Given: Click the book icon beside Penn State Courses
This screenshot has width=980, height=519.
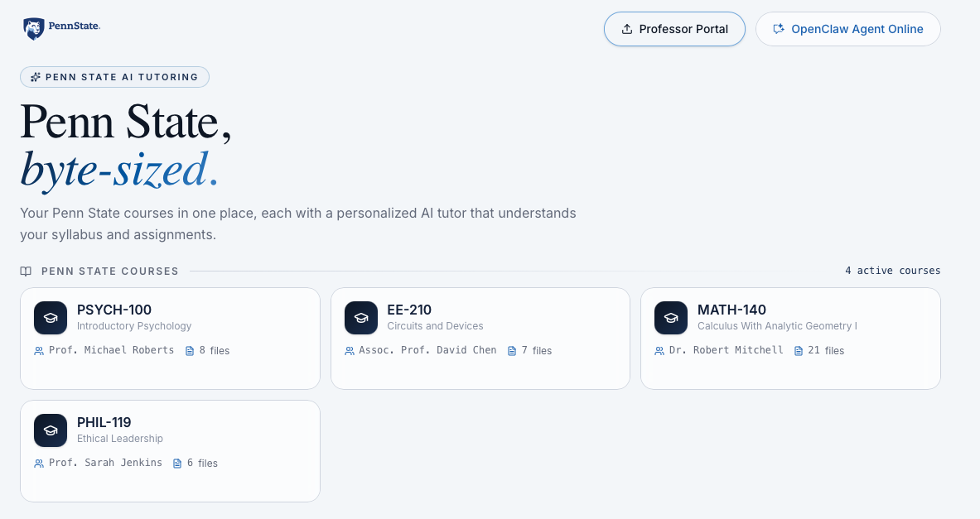Looking at the screenshot, I should (x=27, y=272).
